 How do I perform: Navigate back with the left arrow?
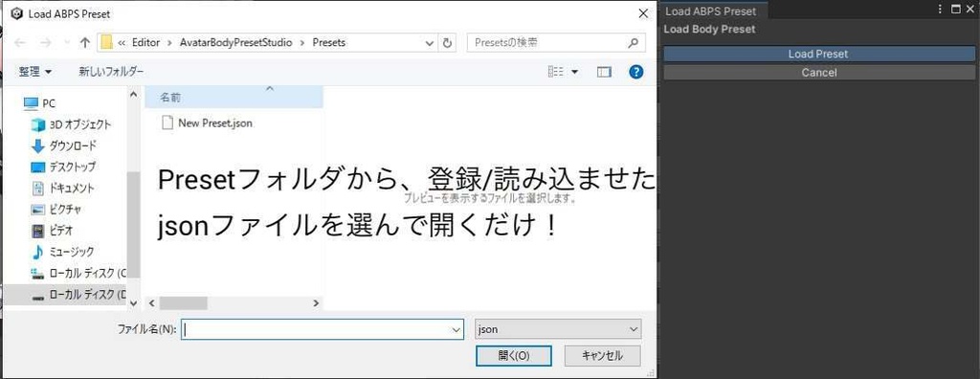20,42
